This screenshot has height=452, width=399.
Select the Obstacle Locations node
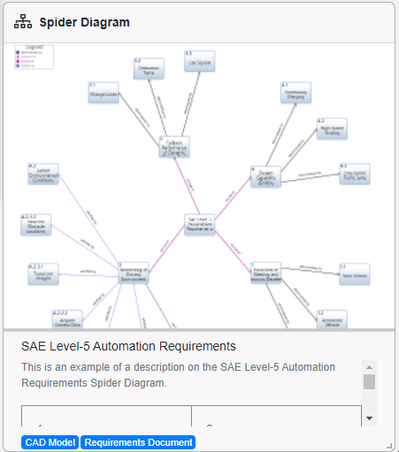36,225
